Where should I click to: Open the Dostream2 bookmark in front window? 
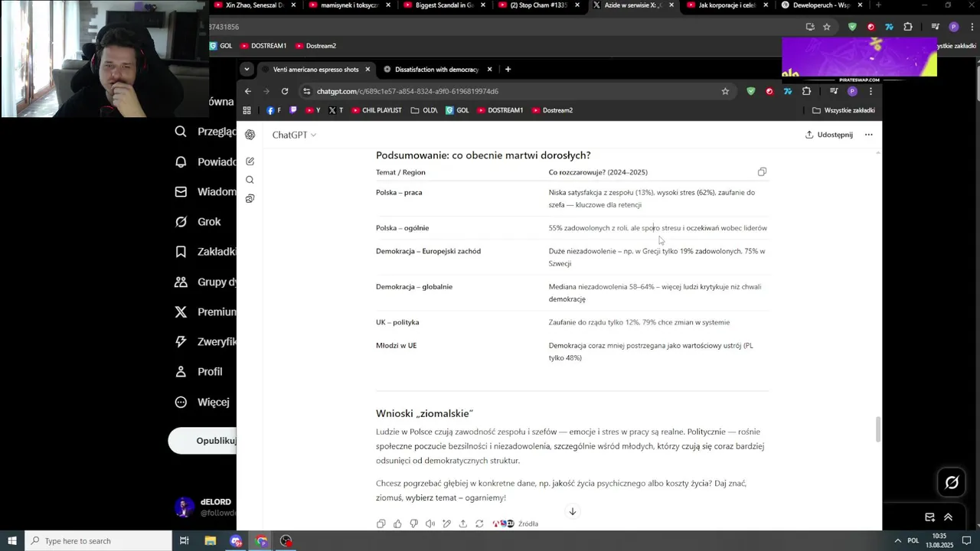[552, 110]
